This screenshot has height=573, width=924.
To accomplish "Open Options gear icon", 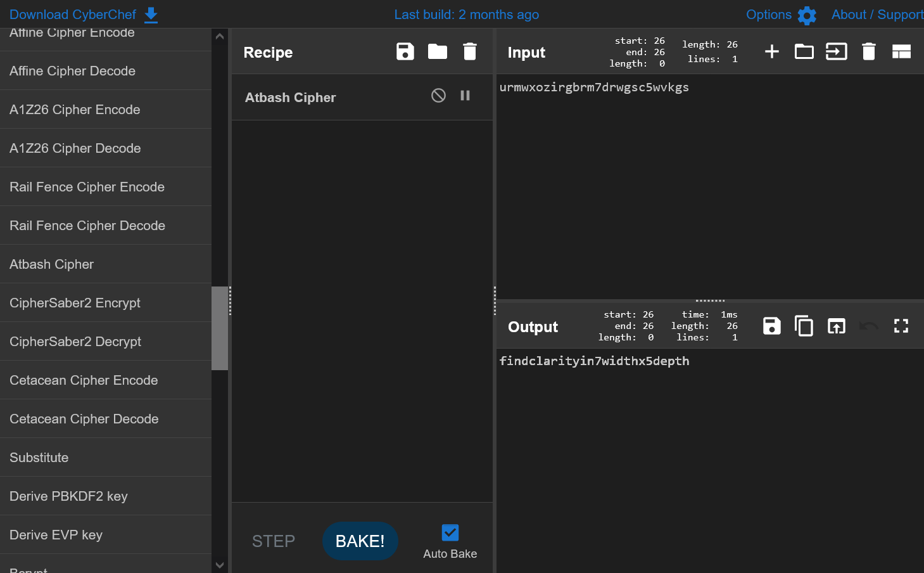I will coord(807,15).
